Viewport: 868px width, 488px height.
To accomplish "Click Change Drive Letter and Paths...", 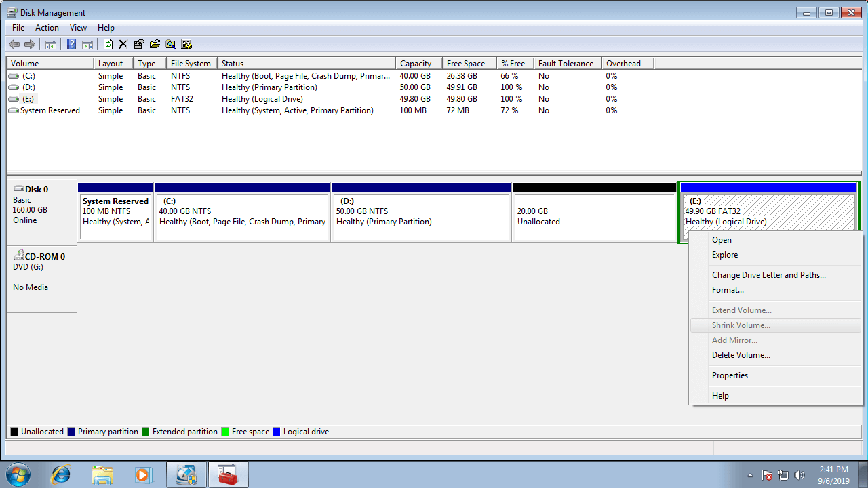I will [x=768, y=275].
